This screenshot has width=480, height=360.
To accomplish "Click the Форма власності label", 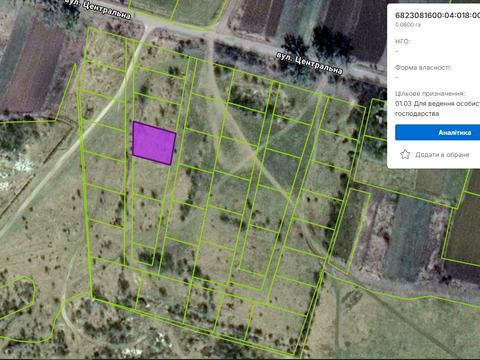I will (x=423, y=67).
